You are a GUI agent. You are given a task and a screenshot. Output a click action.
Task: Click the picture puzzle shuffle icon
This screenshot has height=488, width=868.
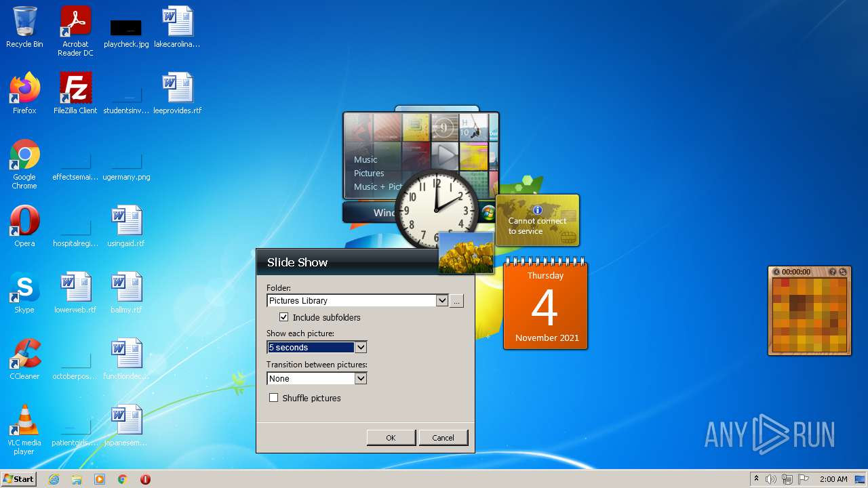(x=843, y=272)
